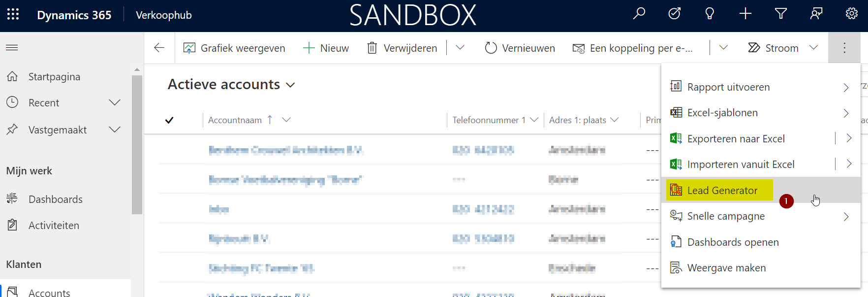
Task: Click the lightbulb assistant icon
Action: pyautogui.click(x=710, y=14)
